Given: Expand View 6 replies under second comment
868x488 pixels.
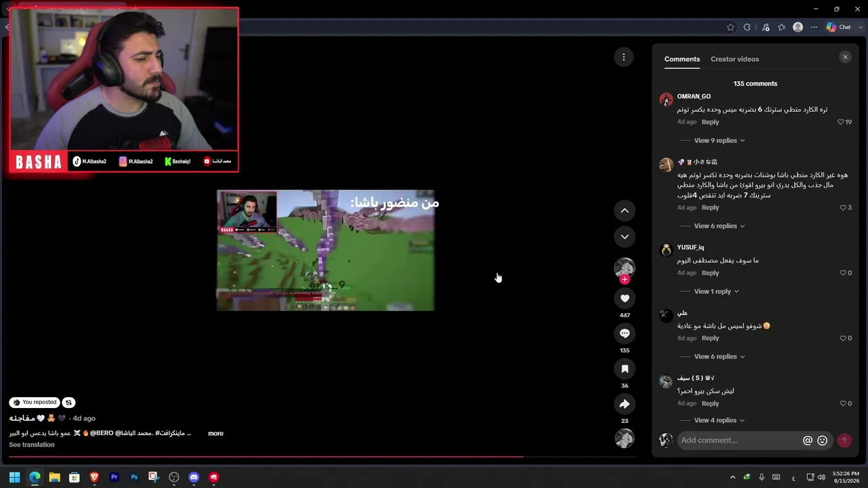Looking at the screenshot, I should 719,226.
